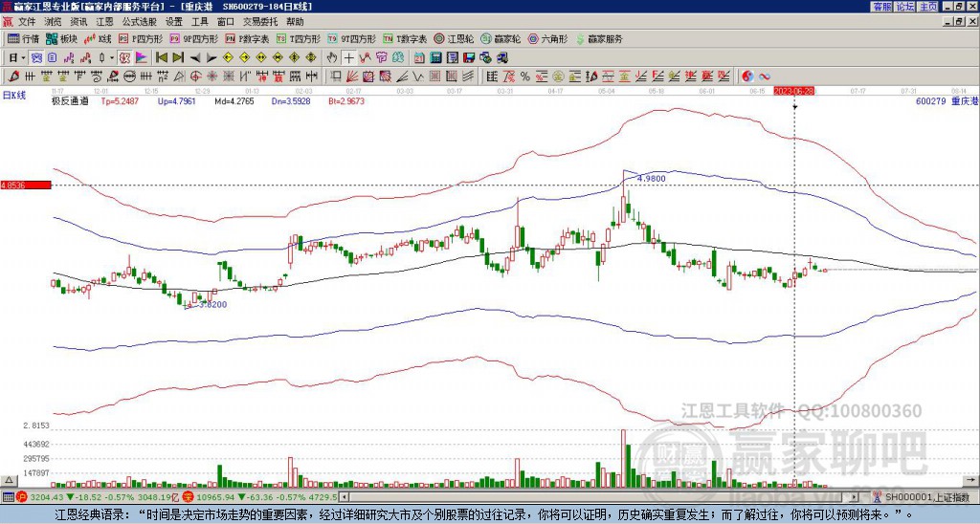Open the 板块 sector view

(x=61, y=38)
